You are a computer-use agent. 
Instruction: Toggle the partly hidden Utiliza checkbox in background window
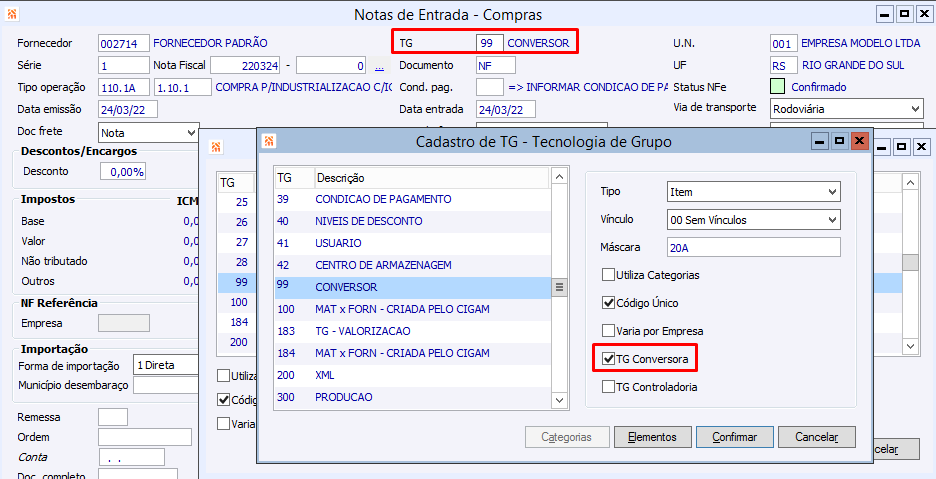[x=223, y=376]
